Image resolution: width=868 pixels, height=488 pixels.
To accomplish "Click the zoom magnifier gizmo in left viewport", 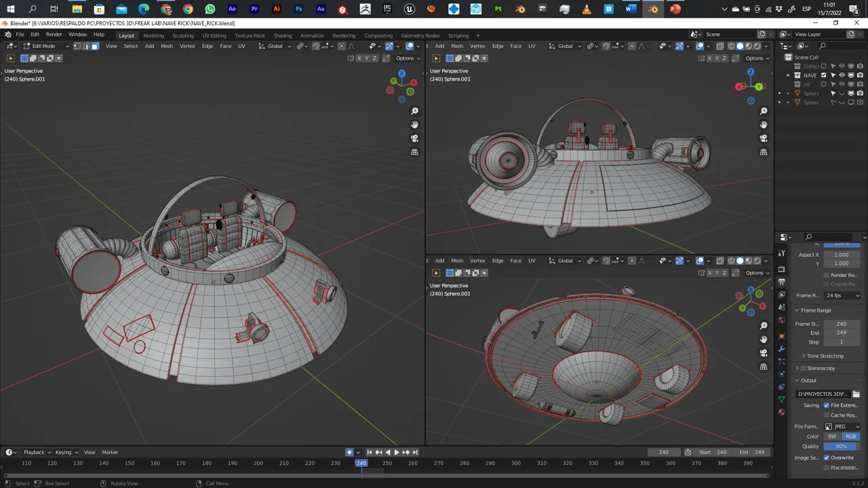I will pyautogui.click(x=414, y=111).
